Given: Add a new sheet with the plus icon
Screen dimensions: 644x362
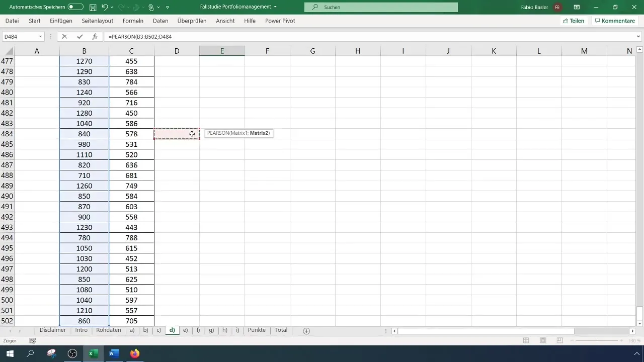Looking at the screenshot, I should click(306, 331).
